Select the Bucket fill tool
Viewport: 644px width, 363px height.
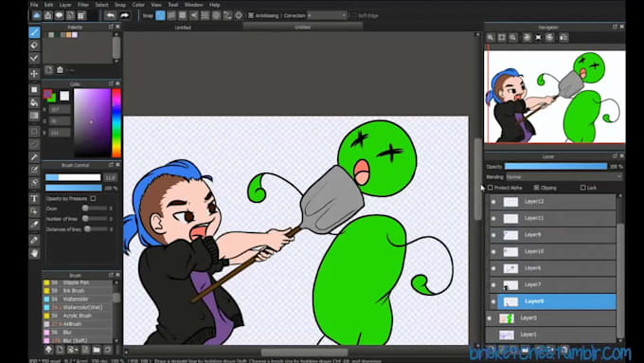tap(34, 102)
